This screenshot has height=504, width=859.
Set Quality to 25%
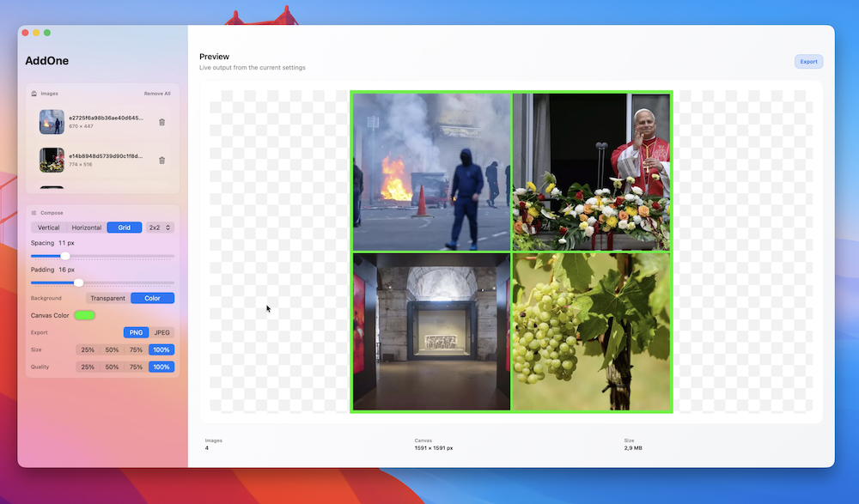coord(88,367)
